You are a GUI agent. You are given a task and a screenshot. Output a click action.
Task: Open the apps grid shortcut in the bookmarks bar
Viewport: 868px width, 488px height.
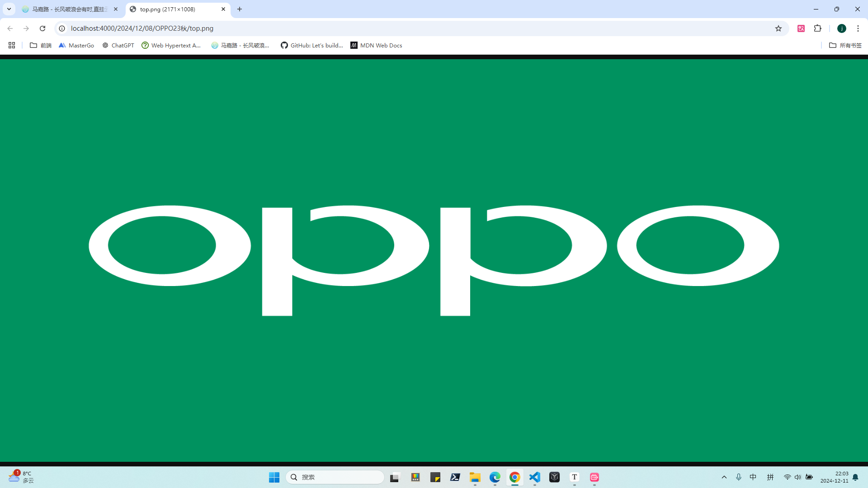(x=12, y=45)
